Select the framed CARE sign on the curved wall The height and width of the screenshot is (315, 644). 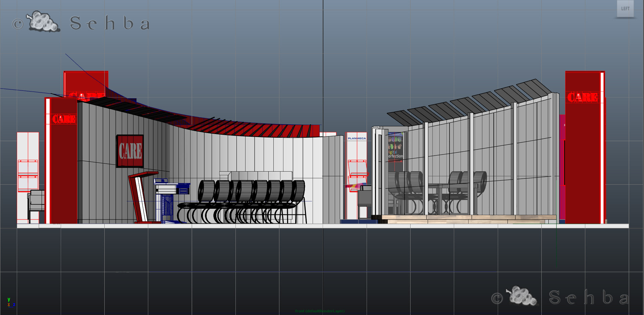click(x=130, y=151)
